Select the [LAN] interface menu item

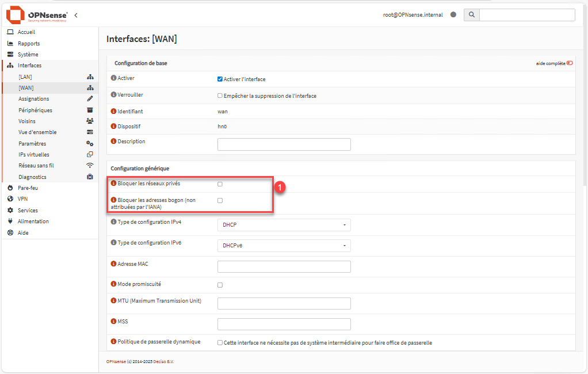pyautogui.click(x=25, y=77)
